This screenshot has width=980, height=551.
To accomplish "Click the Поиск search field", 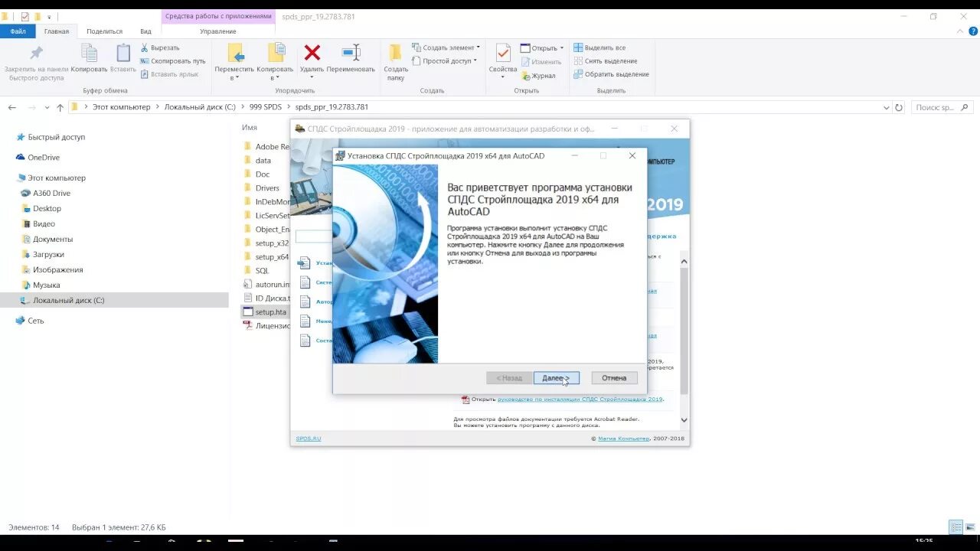I will click(x=942, y=108).
